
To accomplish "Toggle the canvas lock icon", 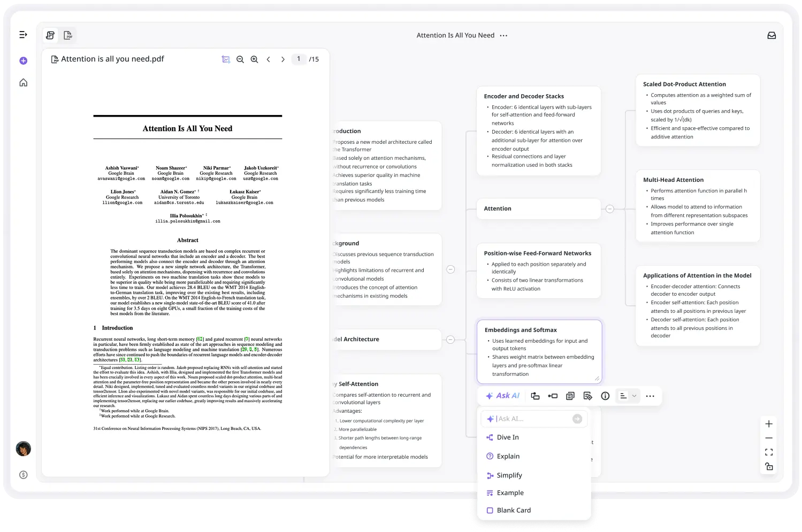I will [x=769, y=467].
